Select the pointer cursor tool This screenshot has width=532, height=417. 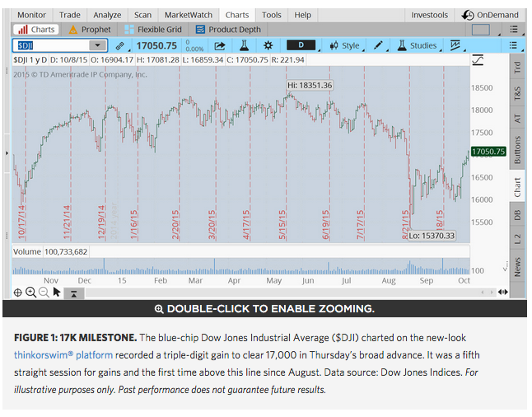point(57,292)
